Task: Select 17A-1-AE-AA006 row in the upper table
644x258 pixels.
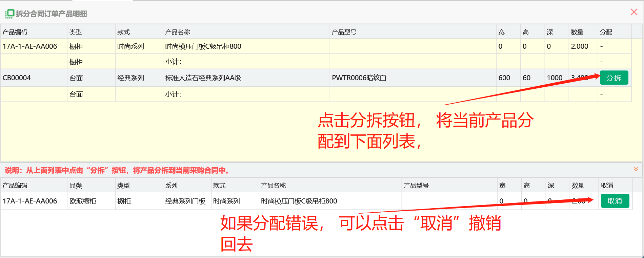Action: (x=30, y=46)
